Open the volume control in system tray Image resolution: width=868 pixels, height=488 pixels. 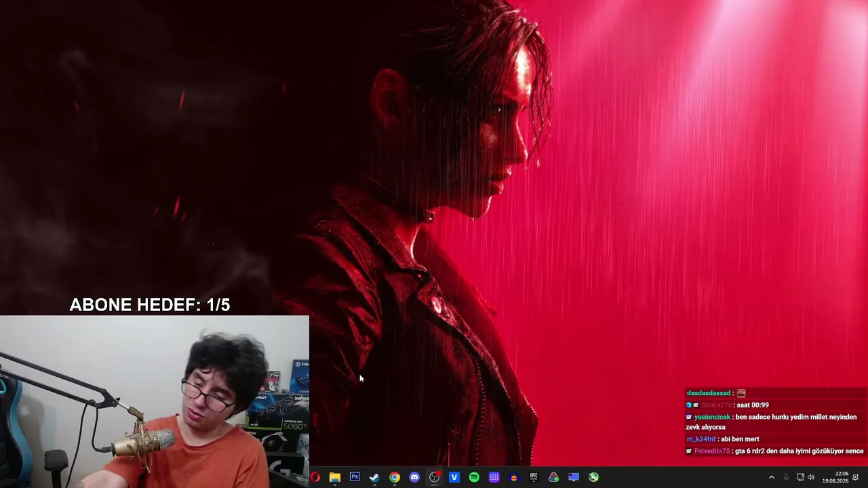pyautogui.click(x=811, y=477)
